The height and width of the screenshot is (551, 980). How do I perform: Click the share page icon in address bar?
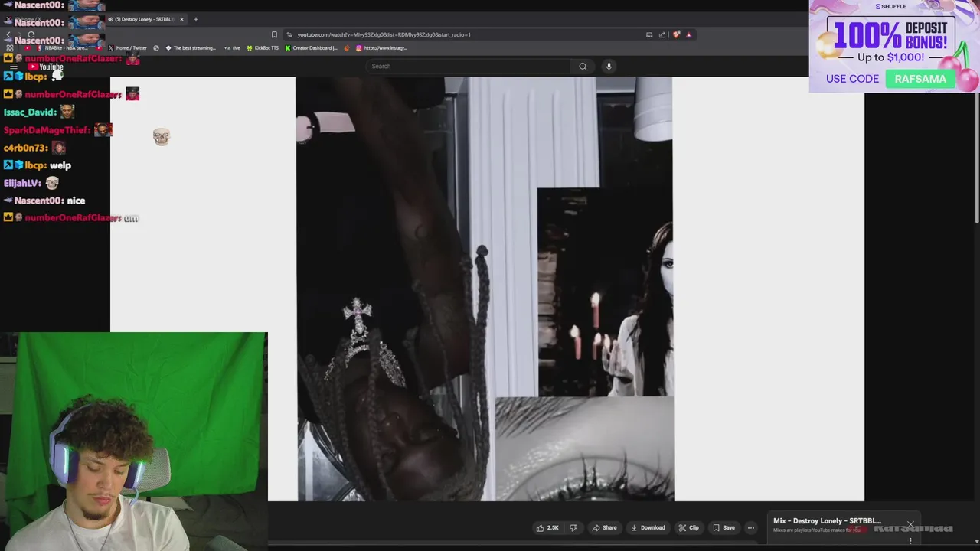click(x=662, y=34)
